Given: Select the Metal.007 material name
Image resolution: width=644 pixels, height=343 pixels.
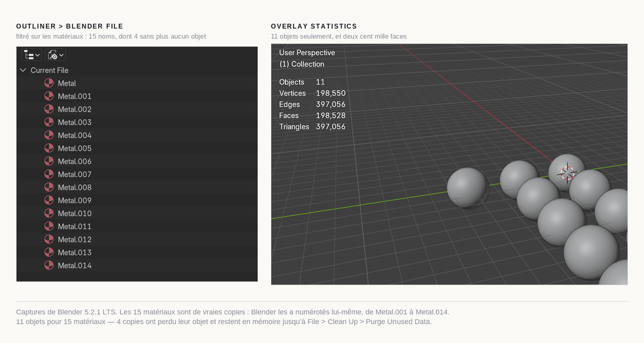Looking at the screenshot, I should [x=75, y=175].
